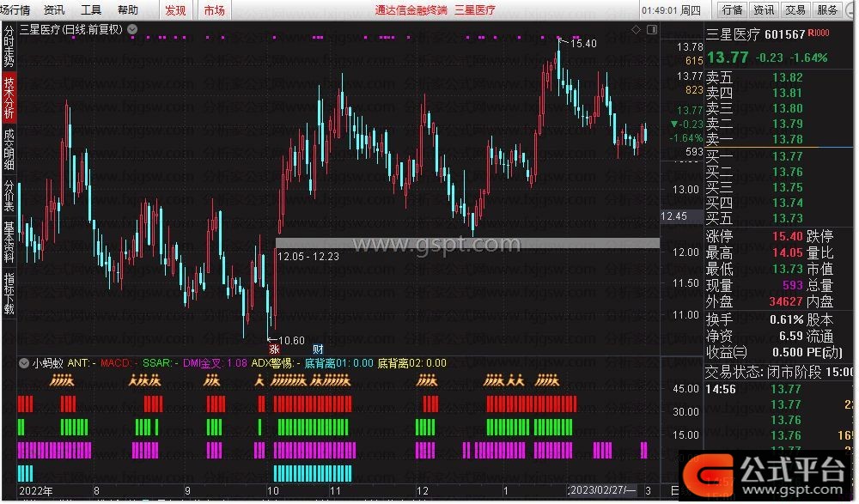Screen dimensions: 859x504
Task: Select the 技术分析 sidebar tab
Action: click(x=9, y=98)
